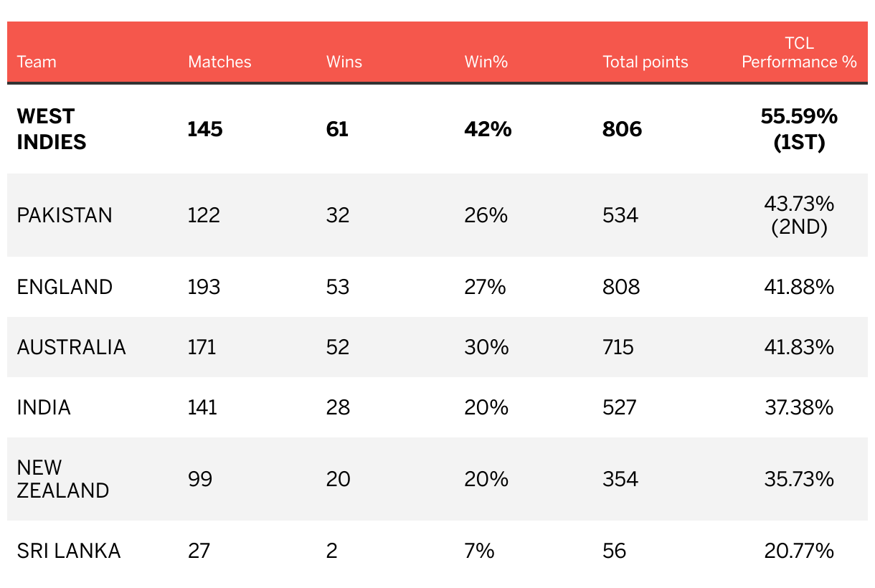
Task: Select the ENGLAND team cell
Action: (65, 287)
